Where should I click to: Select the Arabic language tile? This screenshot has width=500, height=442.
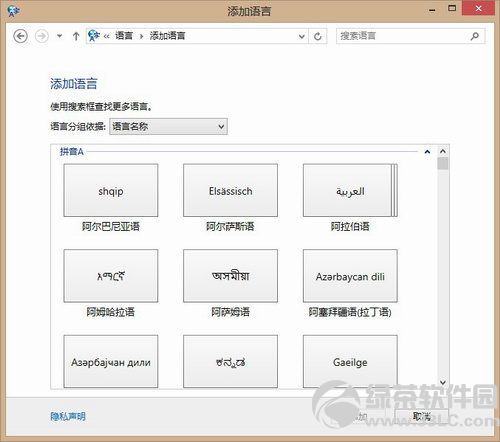(350, 190)
